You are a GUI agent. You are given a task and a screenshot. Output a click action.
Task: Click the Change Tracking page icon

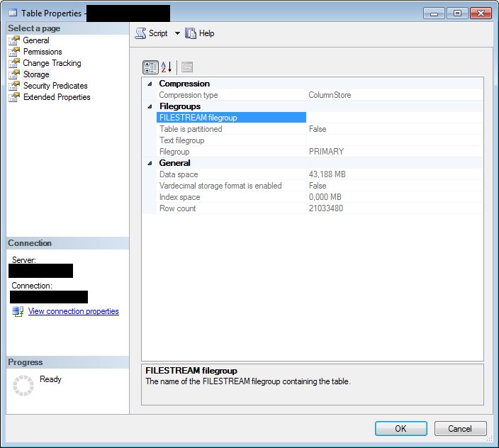pyautogui.click(x=14, y=63)
